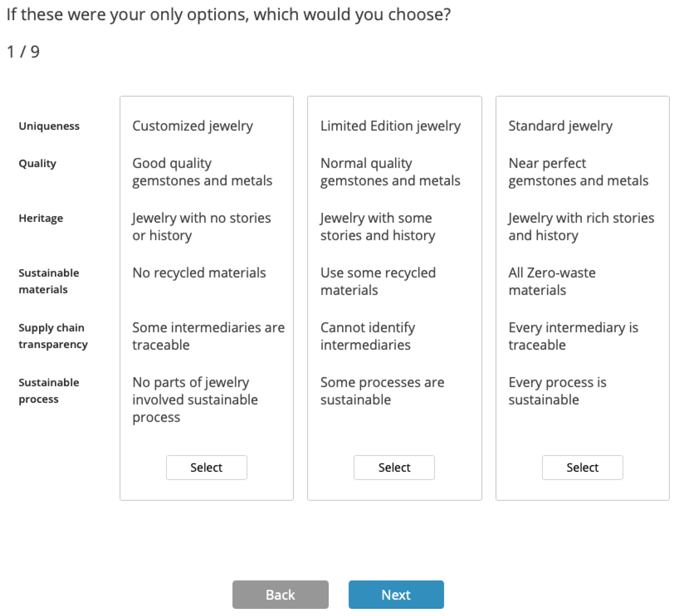Go back with the Back button

pos(280,595)
